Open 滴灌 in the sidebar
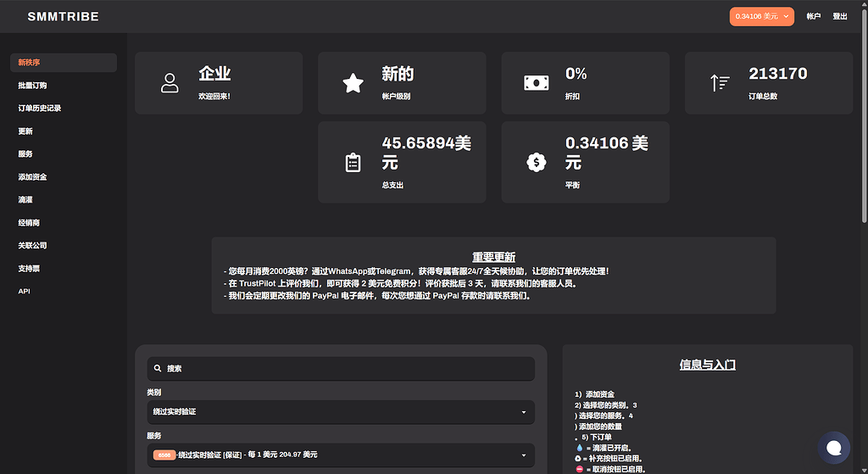 coord(25,200)
